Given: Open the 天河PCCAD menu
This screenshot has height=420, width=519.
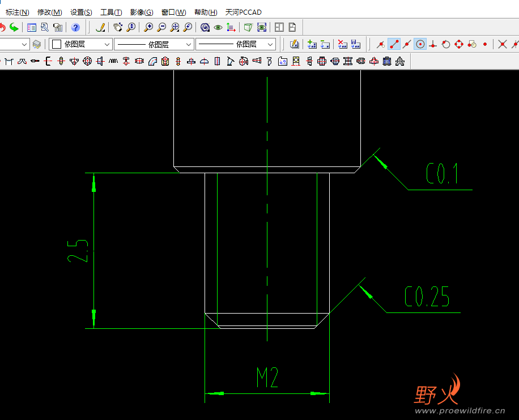Looking at the screenshot, I should pos(243,12).
